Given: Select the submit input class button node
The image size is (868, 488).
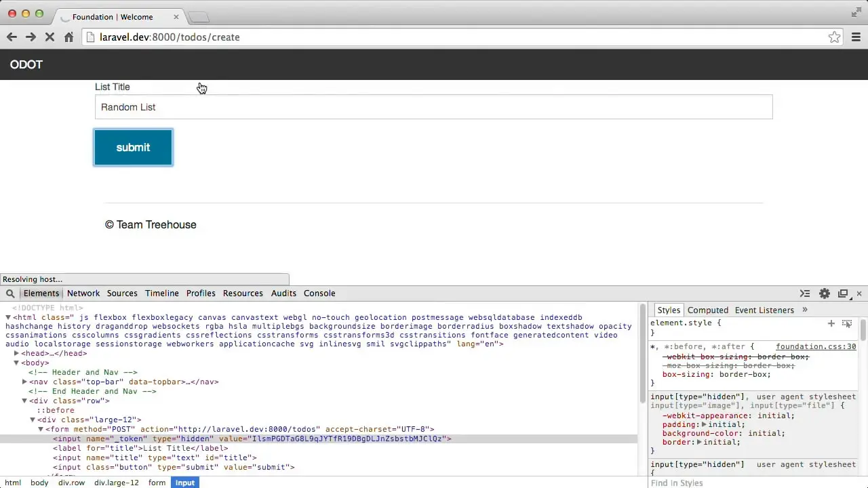Looking at the screenshot, I should click(x=174, y=467).
